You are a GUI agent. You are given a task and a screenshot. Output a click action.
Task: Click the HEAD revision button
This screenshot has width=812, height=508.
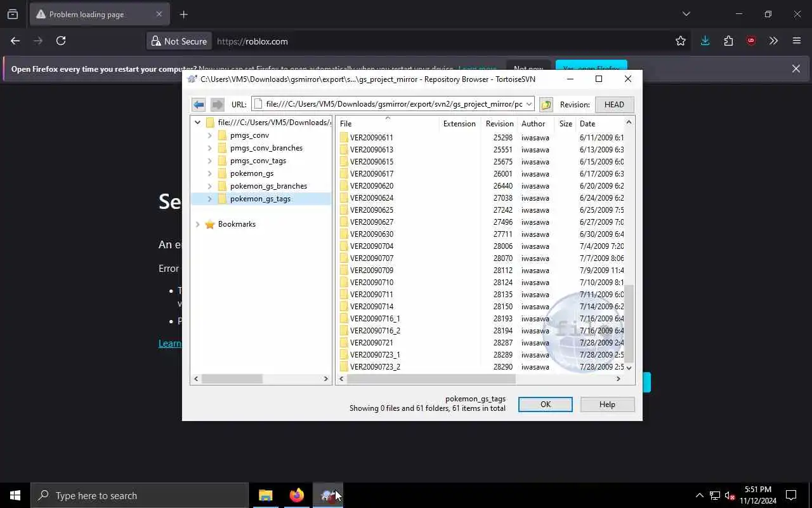[614, 104]
